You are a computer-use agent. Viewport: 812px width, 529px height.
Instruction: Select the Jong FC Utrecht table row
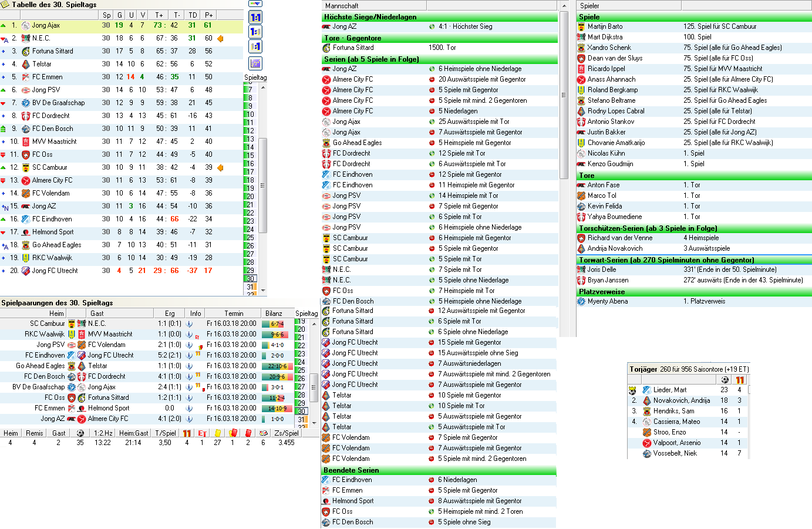pos(122,271)
